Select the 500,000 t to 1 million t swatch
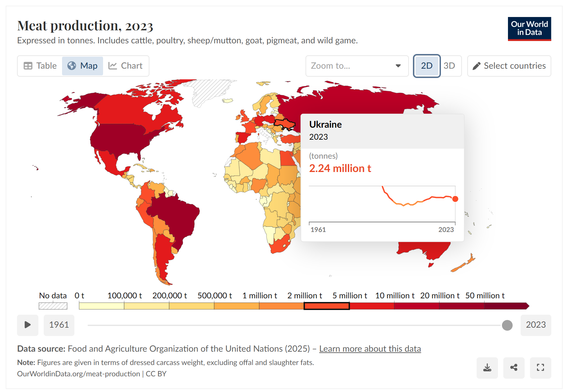573x392 pixels. (236, 306)
